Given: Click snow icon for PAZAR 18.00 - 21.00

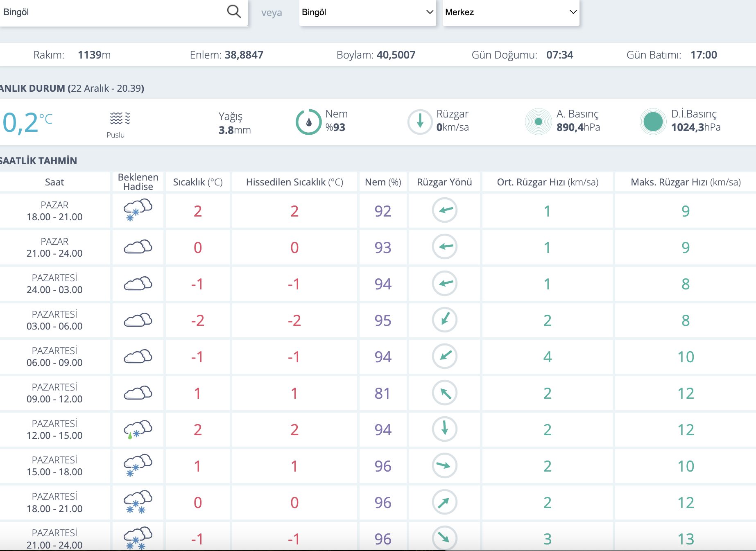Looking at the screenshot, I should coord(138,210).
